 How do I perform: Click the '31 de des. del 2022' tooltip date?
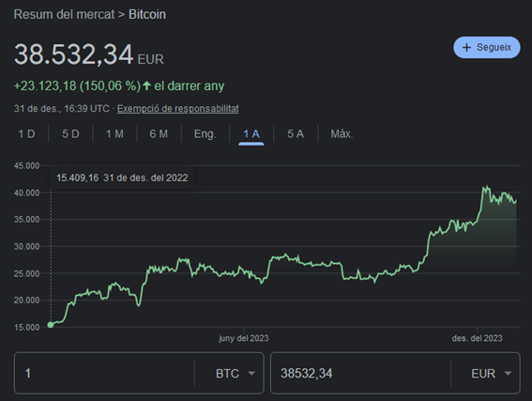click(x=145, y=177)
